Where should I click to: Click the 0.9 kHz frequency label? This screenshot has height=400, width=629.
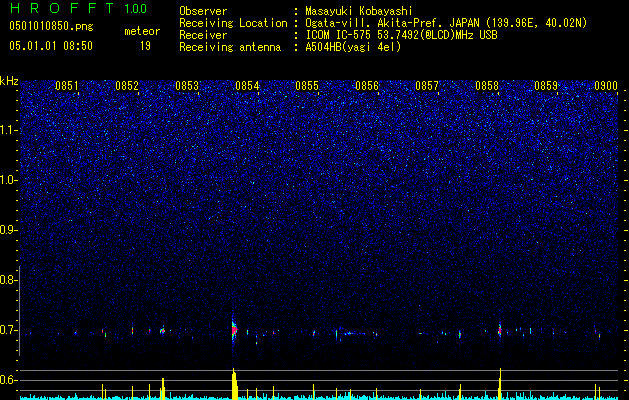[8, 230]
